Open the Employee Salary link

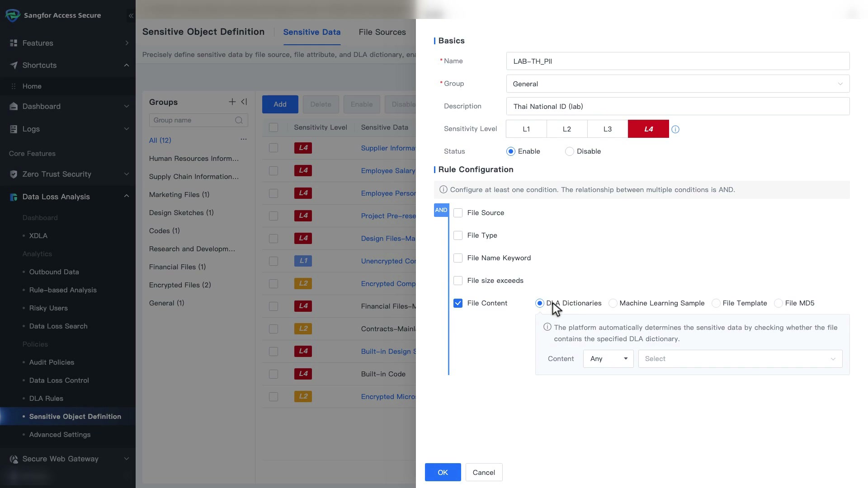pyautogui.click(x=388, y=171)
